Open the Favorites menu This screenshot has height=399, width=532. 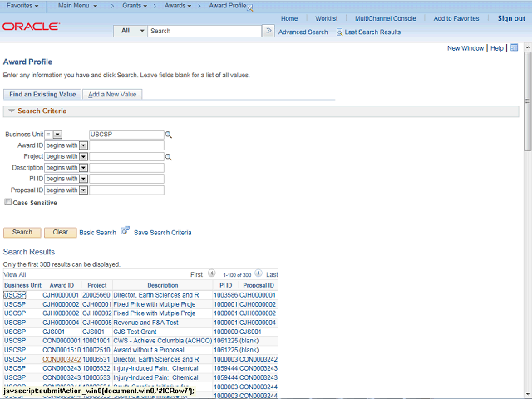pyautogui.click(x=22, y=6)
